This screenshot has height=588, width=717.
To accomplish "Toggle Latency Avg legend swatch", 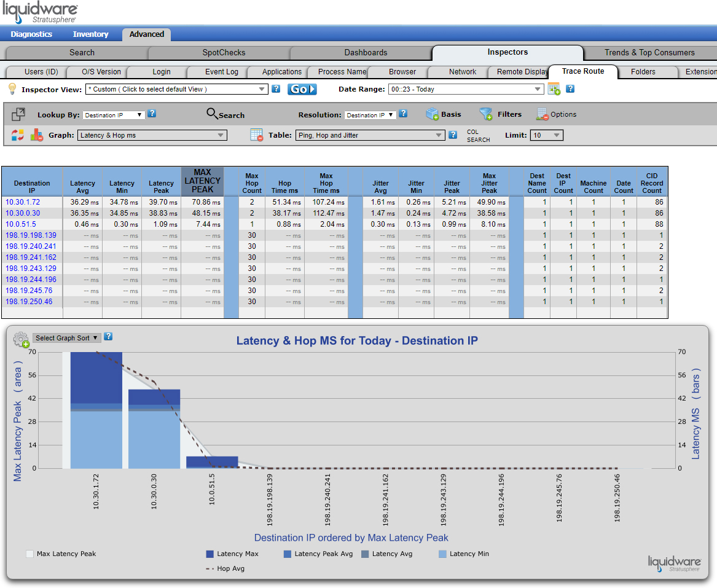I will pyautogui.click(x=365, y=554).
